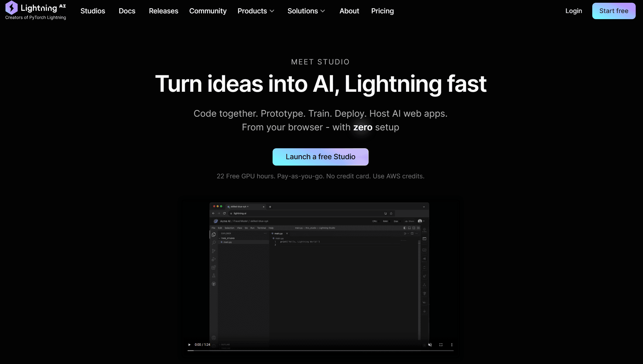Click the '22 Free GPU hours' text line
The height and width of the screenshot is (364, 643).
321,176
